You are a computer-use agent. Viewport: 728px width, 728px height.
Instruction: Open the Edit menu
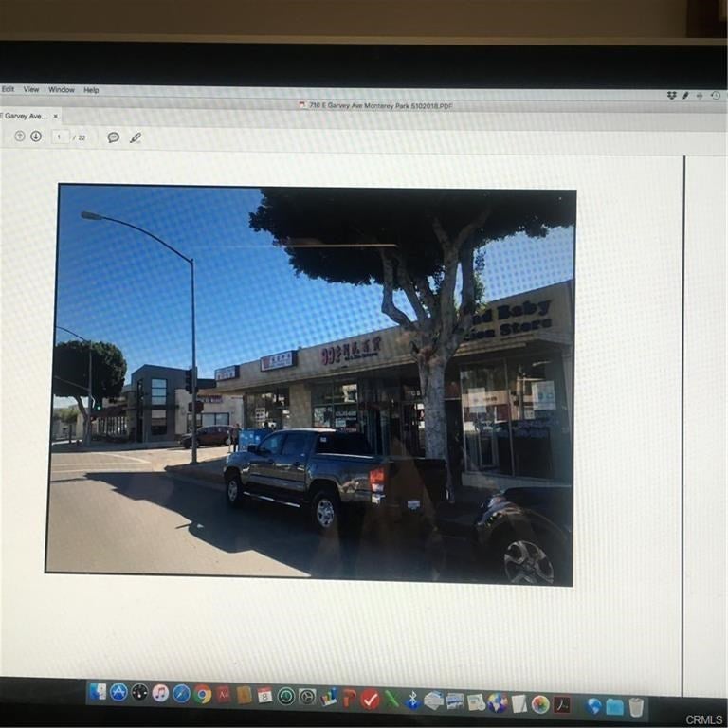(x=9, y=89)
